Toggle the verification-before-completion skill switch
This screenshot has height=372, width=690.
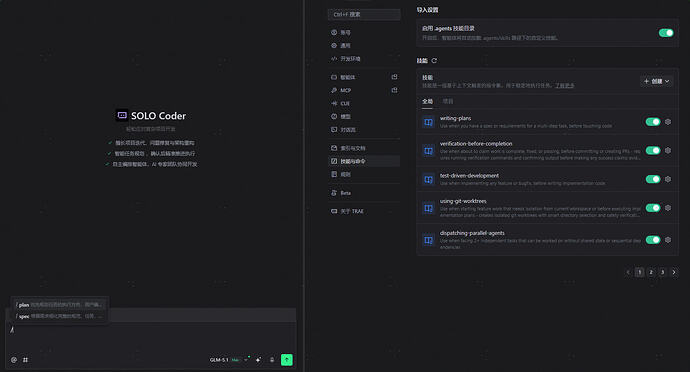[653, 151]
